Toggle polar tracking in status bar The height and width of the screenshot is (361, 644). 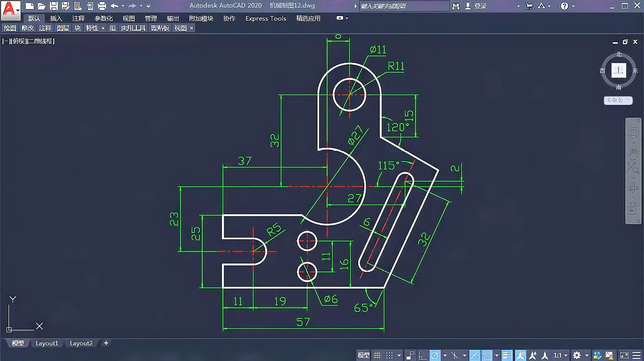435,355
